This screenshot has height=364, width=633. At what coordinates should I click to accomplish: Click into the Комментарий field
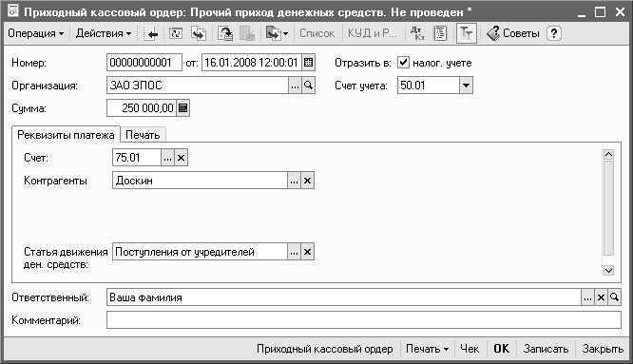364,320
